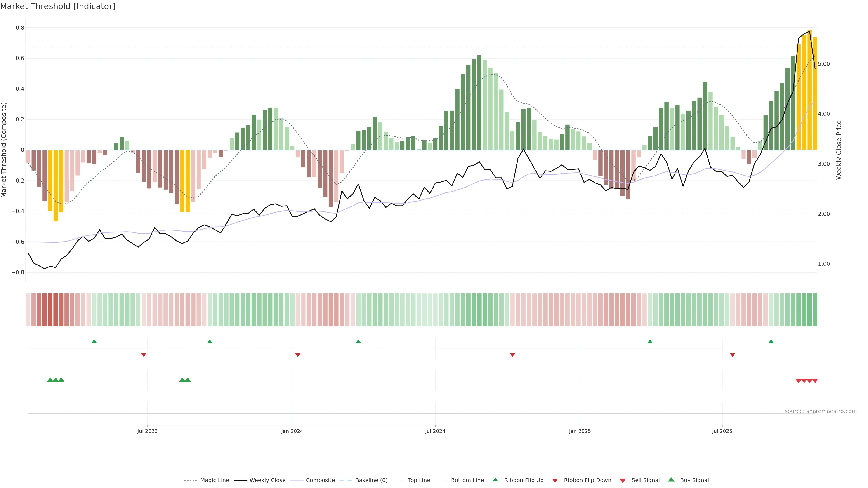The height and width of the screenshot is (488, 868).
Task: Click Ribbon Flip Up legend triangle icon
Action: pos(495,480)
